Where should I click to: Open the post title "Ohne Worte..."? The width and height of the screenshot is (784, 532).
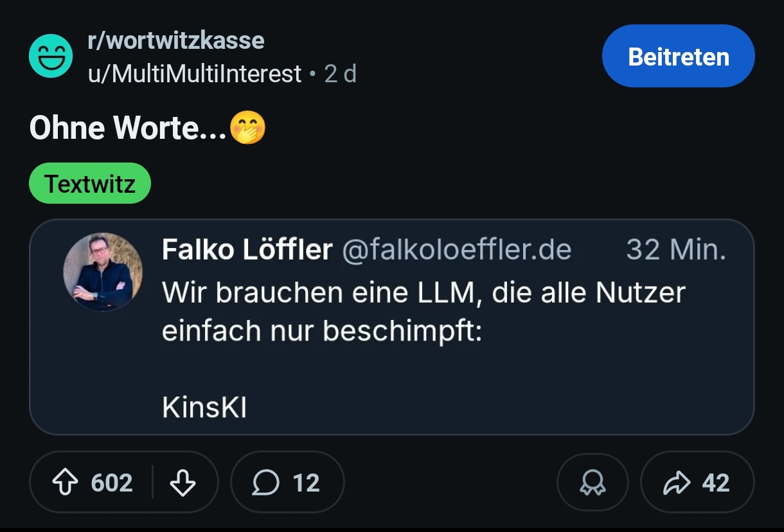point(127,128)
